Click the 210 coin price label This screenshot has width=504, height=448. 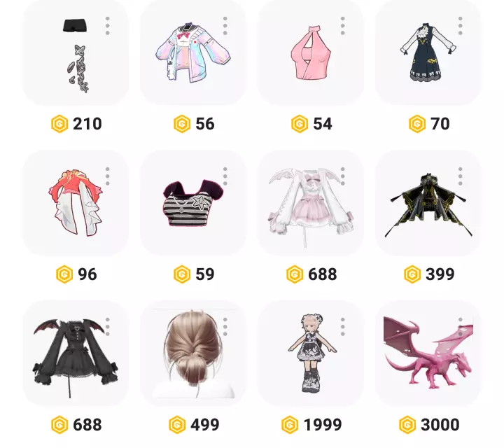pos(87,124)
